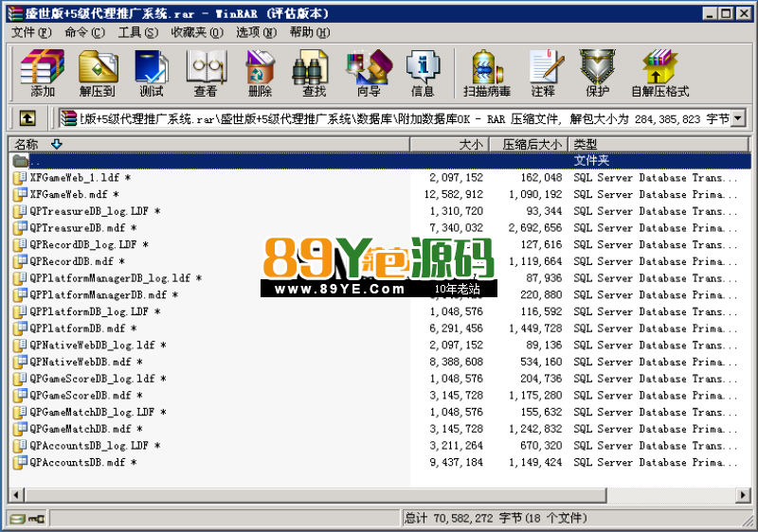
Task: Select file QPPlatformDB_log.LDF
Action: [95, 311]
